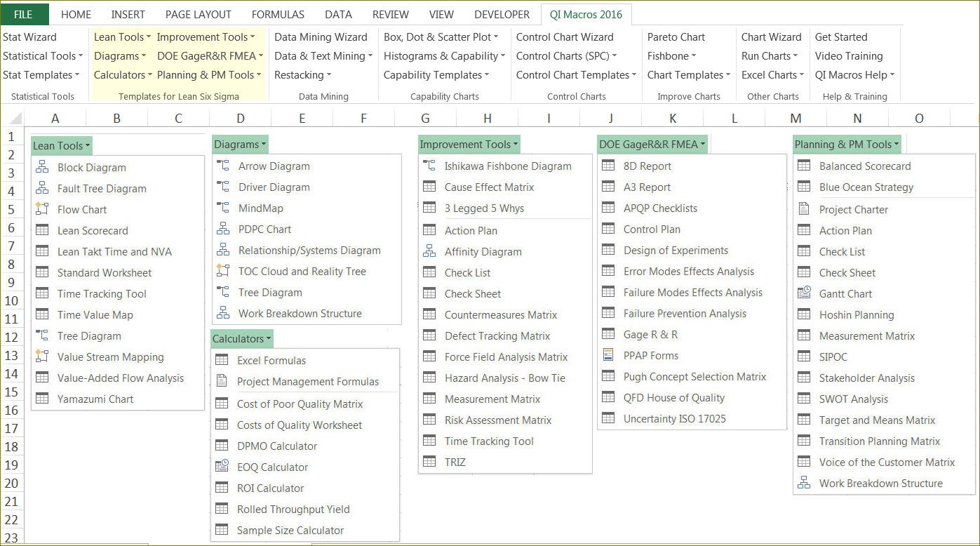Viewport: 980px width, 546px height.
Task: Click the TOC Cloud and Reality Tree icon
Action: (223, 271)
